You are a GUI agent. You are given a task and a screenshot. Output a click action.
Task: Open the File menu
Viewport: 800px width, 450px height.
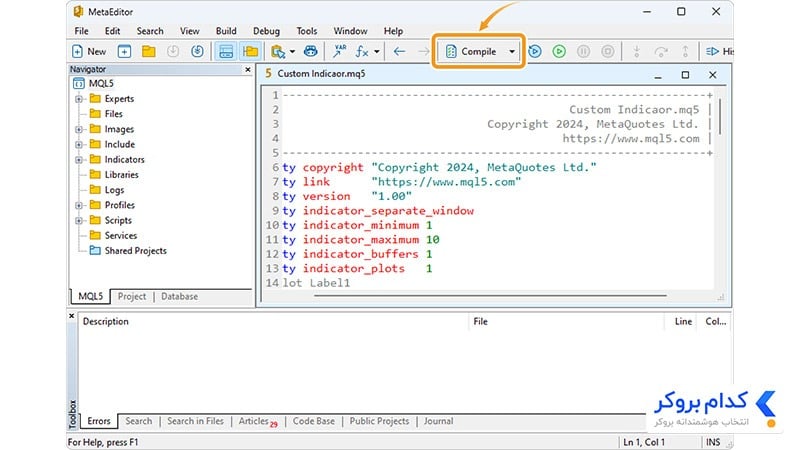(82, 31)
